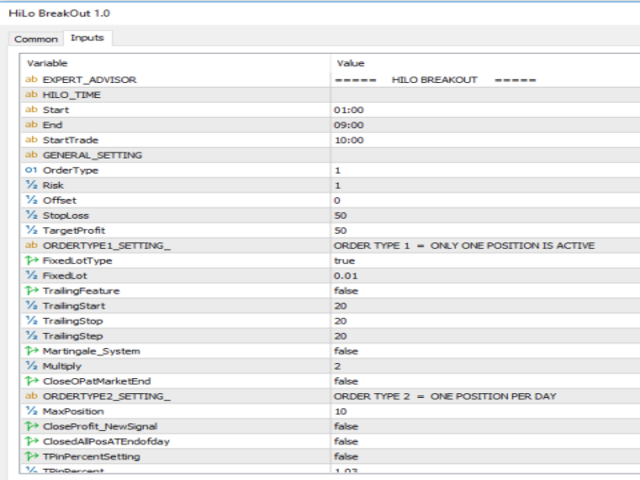Click the icon beside MaxPosition variable
Viewport: 640px width, 480px height.
[31, 411]
